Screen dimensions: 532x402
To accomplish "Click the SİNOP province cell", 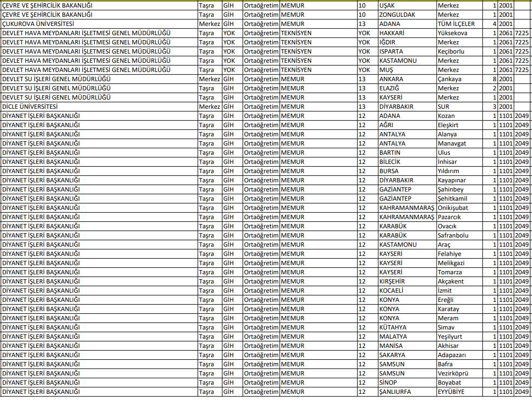I will 407,383.
